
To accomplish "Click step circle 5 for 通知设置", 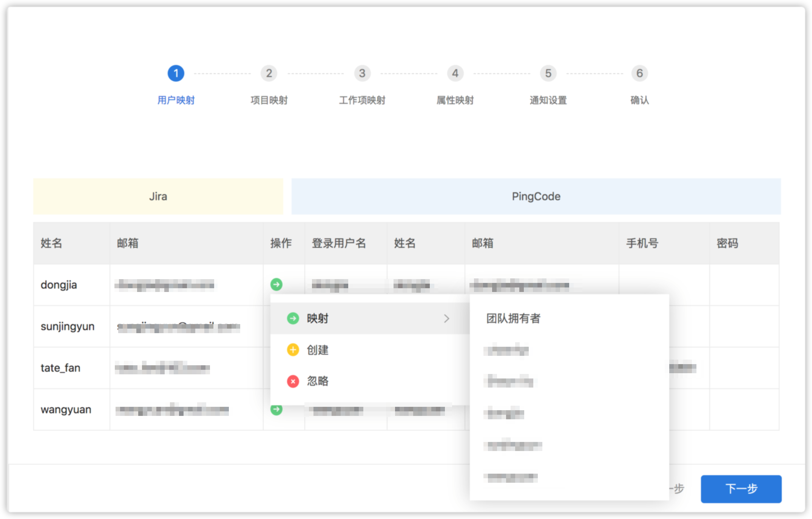I will [548, 73].
